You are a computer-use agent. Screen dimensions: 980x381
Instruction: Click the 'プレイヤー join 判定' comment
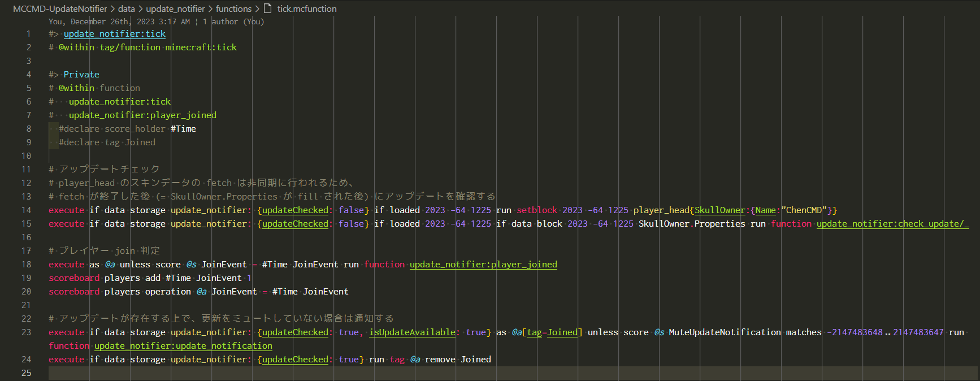tap(109, 251)
